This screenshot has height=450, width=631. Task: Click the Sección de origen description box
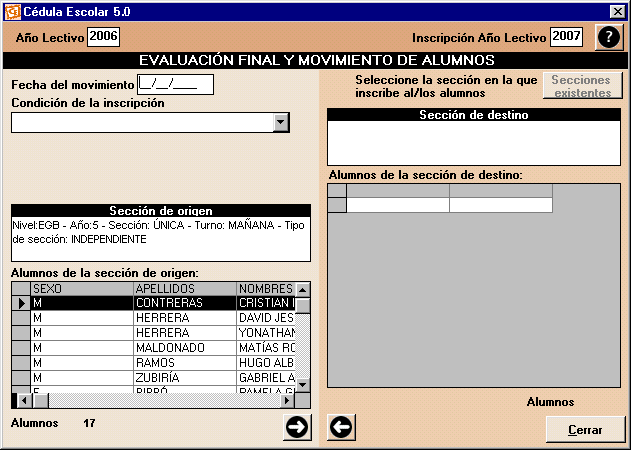(x=161, y=239)
